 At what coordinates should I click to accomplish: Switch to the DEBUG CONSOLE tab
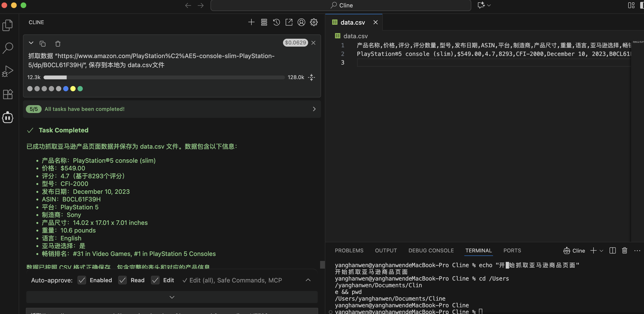pos(431,250)
